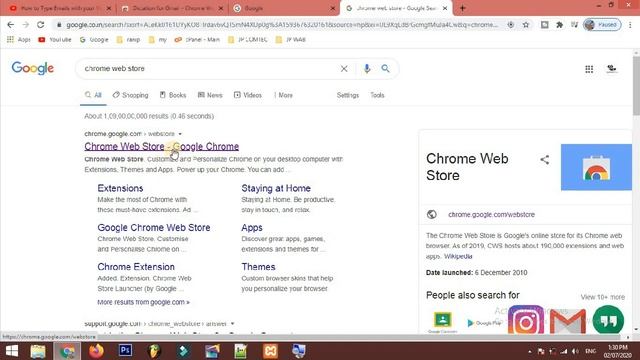Open the Apps sitelink

[252, 228]
